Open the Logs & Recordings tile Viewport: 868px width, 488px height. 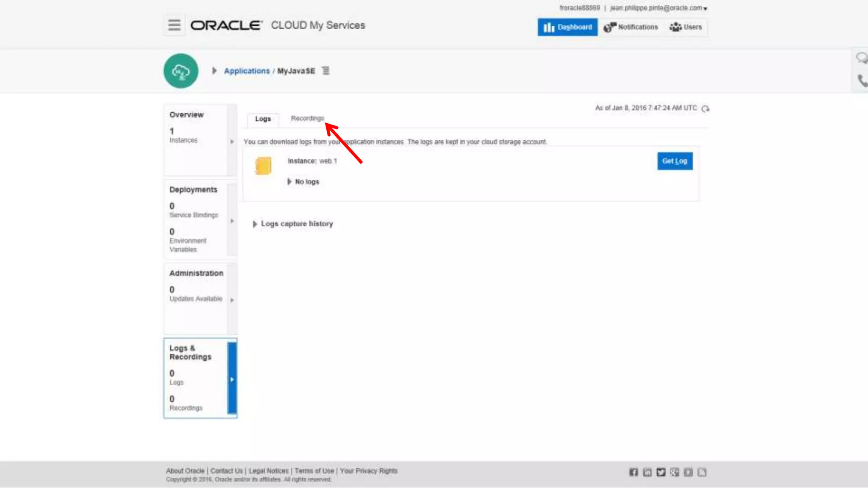pyautogui.click(x=200, y=378)
